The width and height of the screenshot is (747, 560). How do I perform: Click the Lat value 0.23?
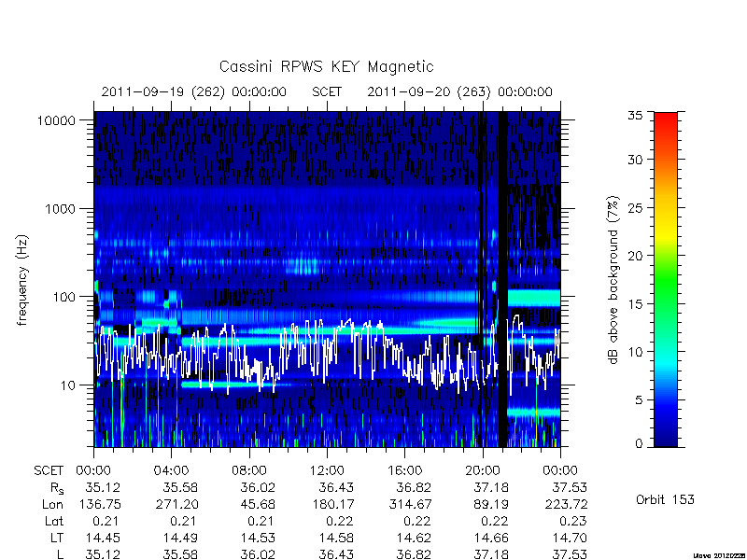(573, 521)
